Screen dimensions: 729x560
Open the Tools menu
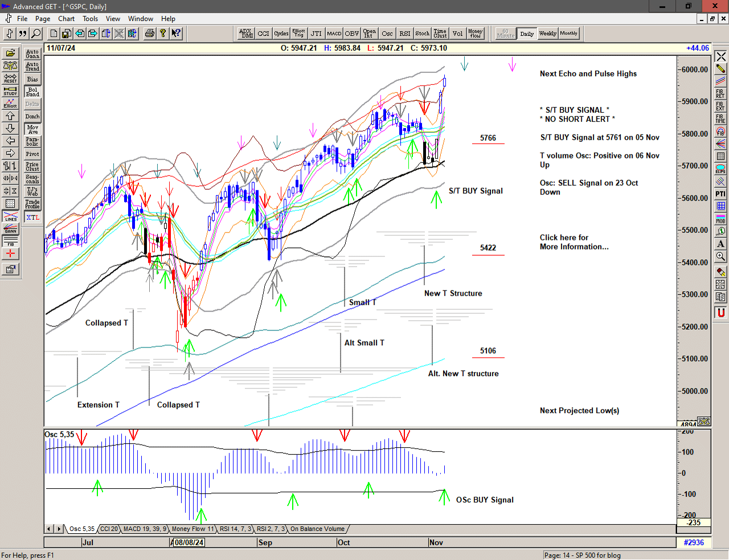tap(90, 19)
